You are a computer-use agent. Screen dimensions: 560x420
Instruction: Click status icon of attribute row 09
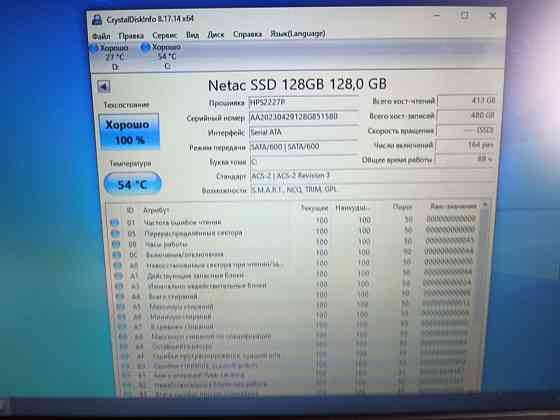116,244
